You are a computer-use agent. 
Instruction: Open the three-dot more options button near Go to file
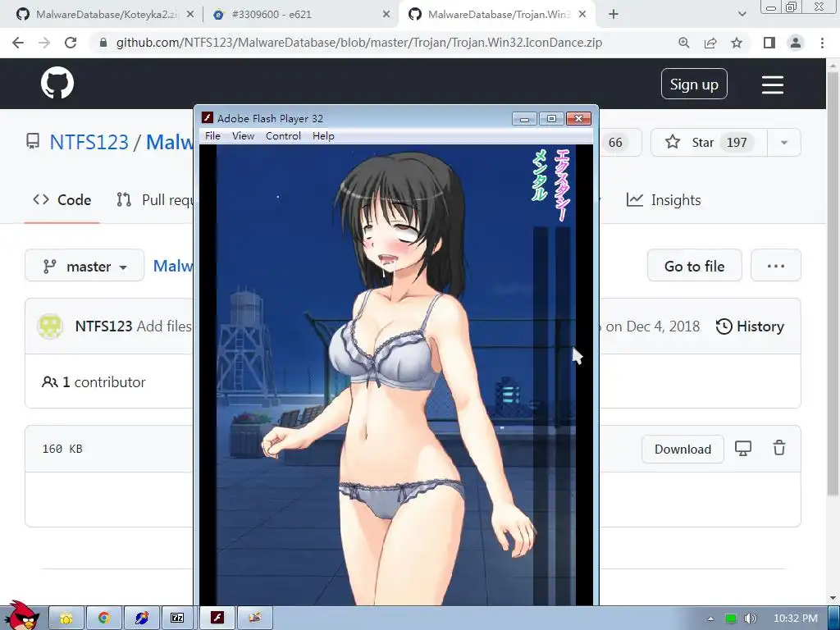point(776,266)
